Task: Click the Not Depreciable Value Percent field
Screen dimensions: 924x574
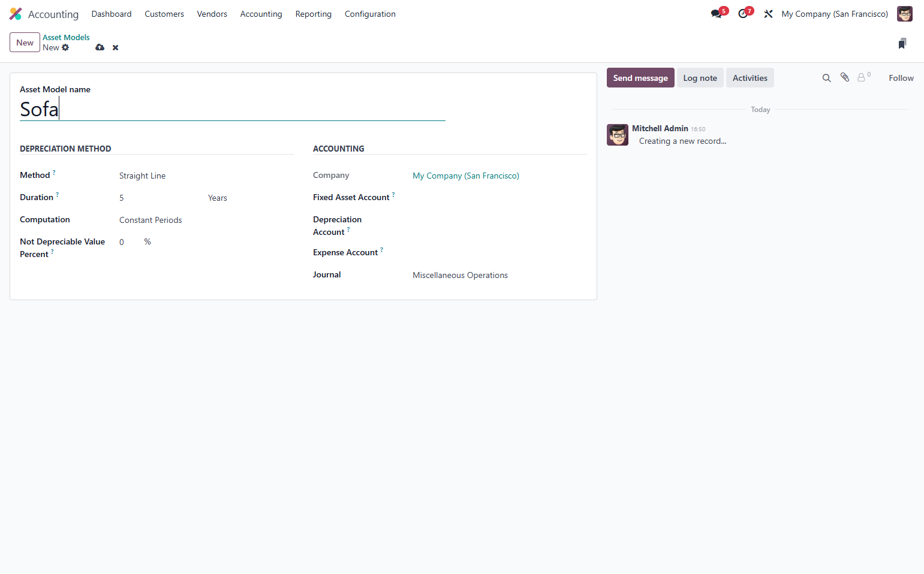Action: [x=130, y=242]
